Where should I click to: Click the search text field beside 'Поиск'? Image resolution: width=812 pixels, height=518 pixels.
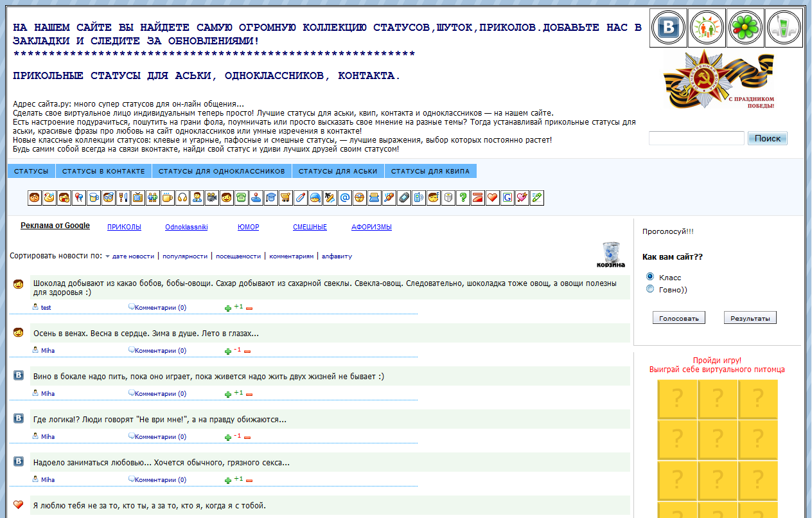pyautogui.click(x=696, y=138)
